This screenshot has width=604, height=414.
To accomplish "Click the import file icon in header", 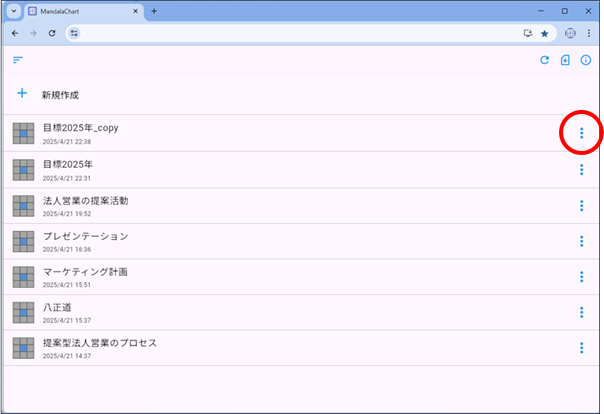I will click(565, 60).
